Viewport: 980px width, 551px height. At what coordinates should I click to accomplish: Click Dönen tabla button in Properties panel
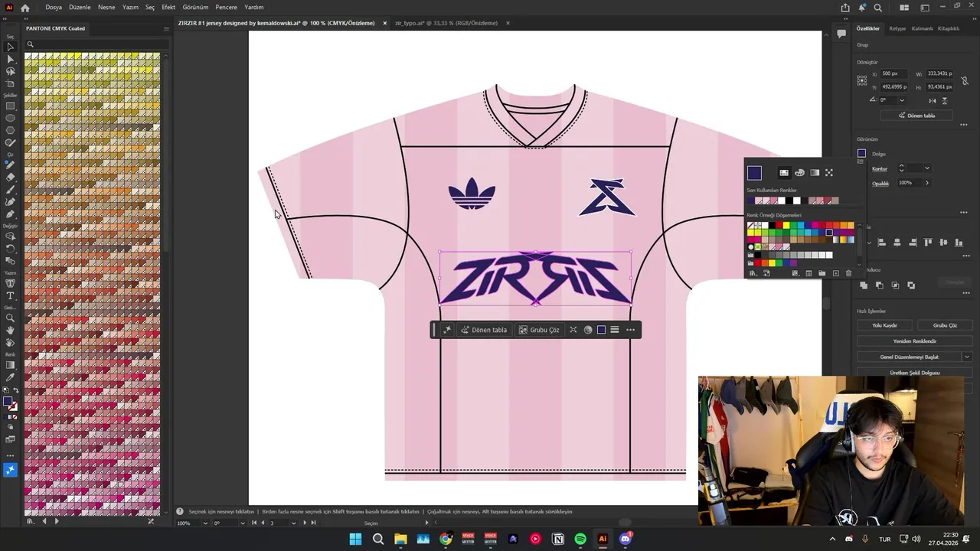click(x=917, y=116)
